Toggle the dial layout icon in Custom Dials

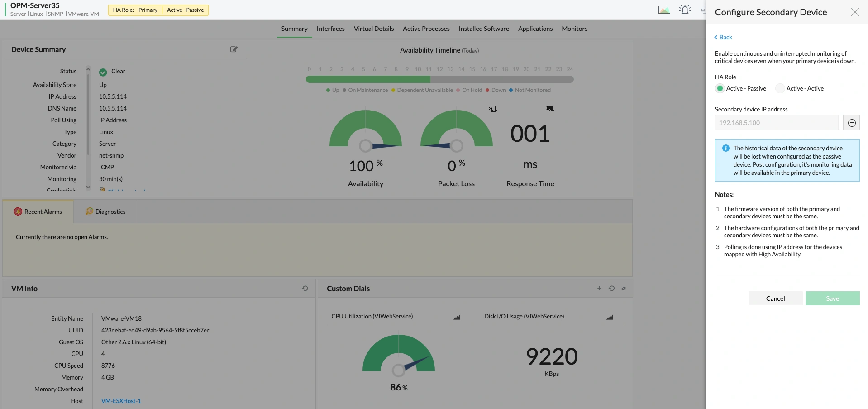(x=624, y=288)
